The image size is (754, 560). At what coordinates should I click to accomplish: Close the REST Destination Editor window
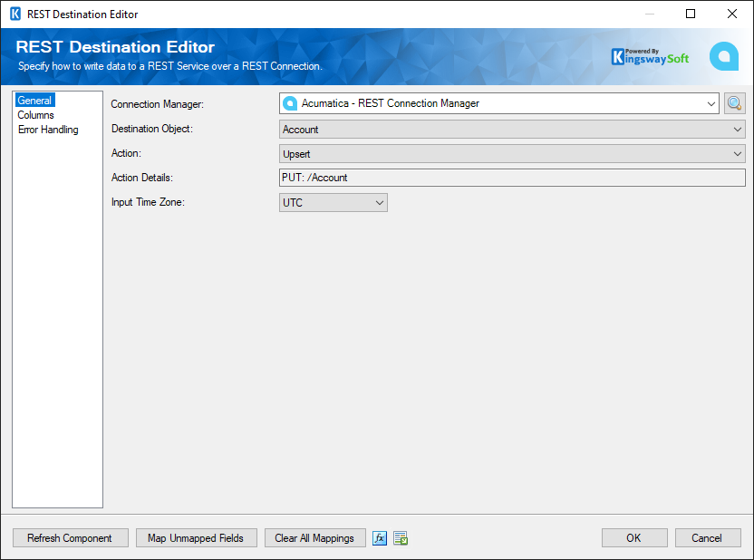pos(732,14)
